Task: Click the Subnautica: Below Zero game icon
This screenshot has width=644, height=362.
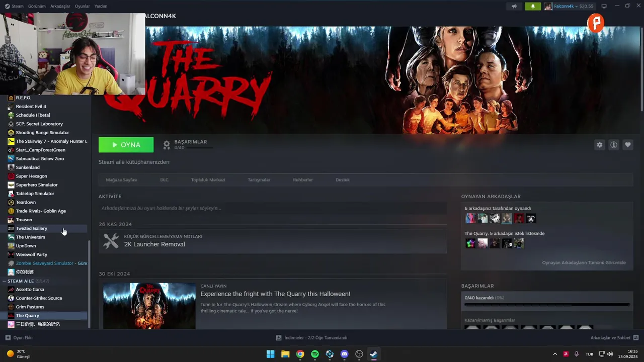Action: point(11,158)
